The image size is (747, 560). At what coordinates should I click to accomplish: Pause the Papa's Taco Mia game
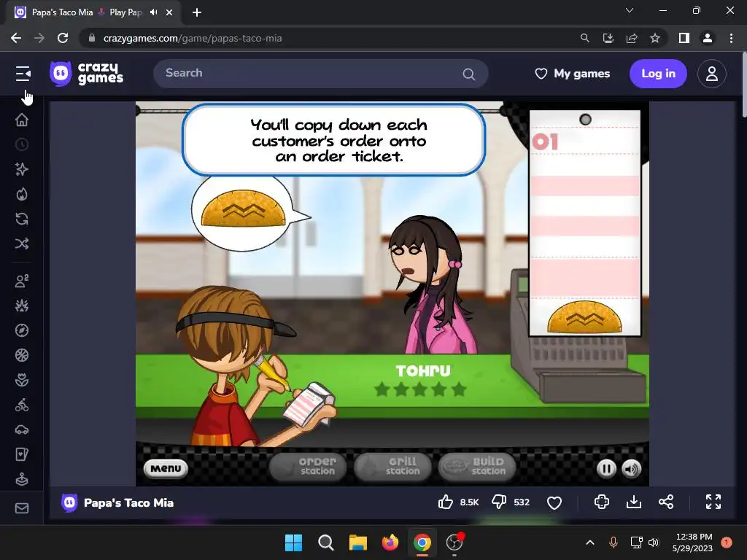point(606,469)
